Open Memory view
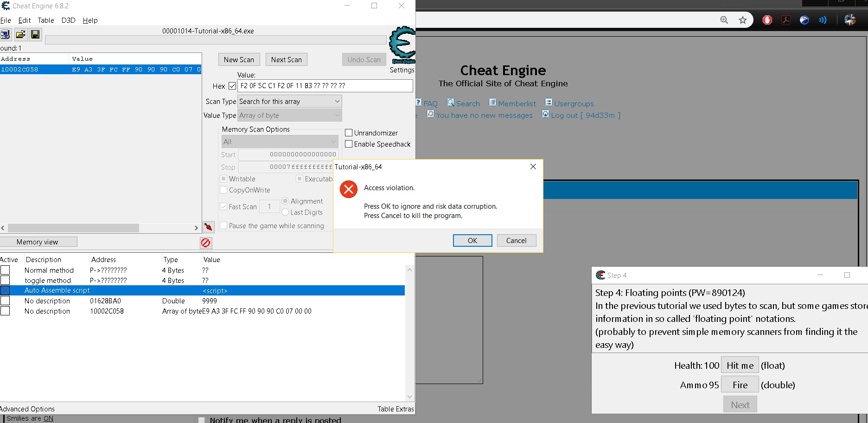 point(38,242)
